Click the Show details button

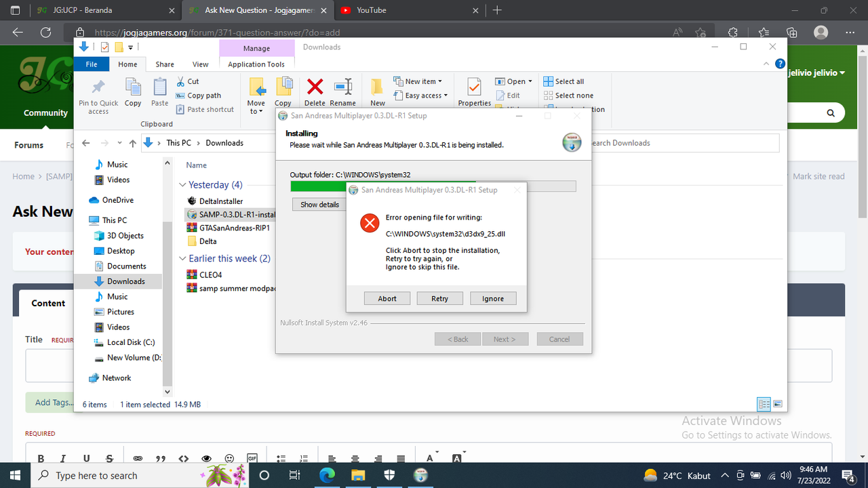point(319,205)
